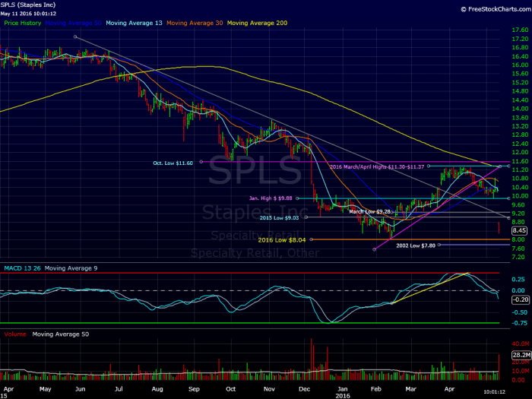
Task: Click the SPLS (Staples Inc) chart title
Action: (28, 5)
